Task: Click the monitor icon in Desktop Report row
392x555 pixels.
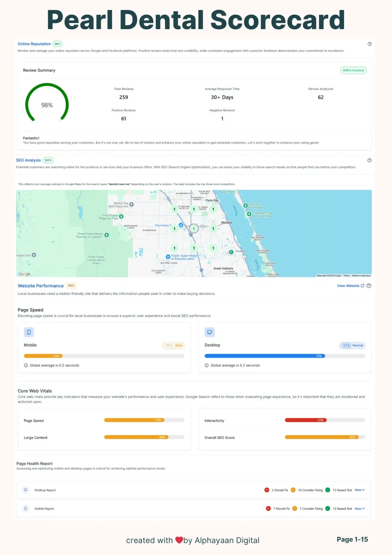Action: 25,490
